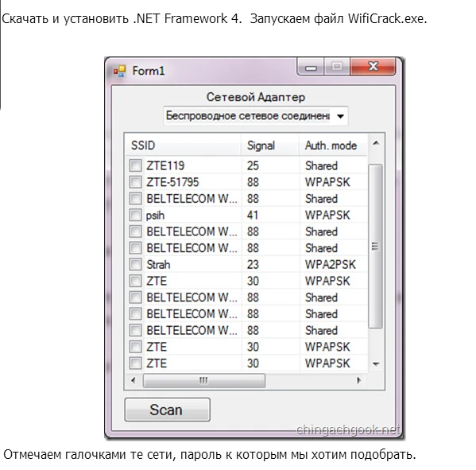Close the Form1 window
The width and height of the screenshot is (476, 470).
point(373,67)
